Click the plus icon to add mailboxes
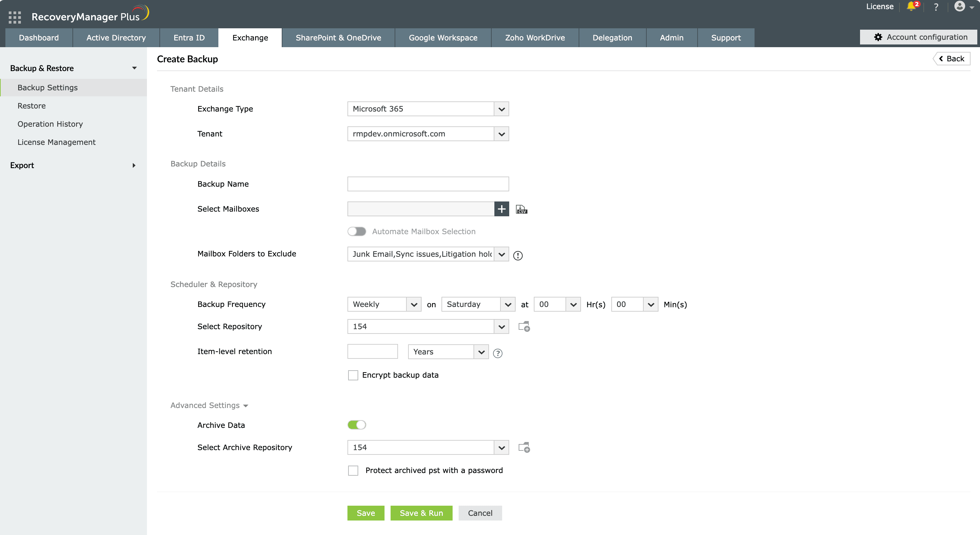 point(501,209)
